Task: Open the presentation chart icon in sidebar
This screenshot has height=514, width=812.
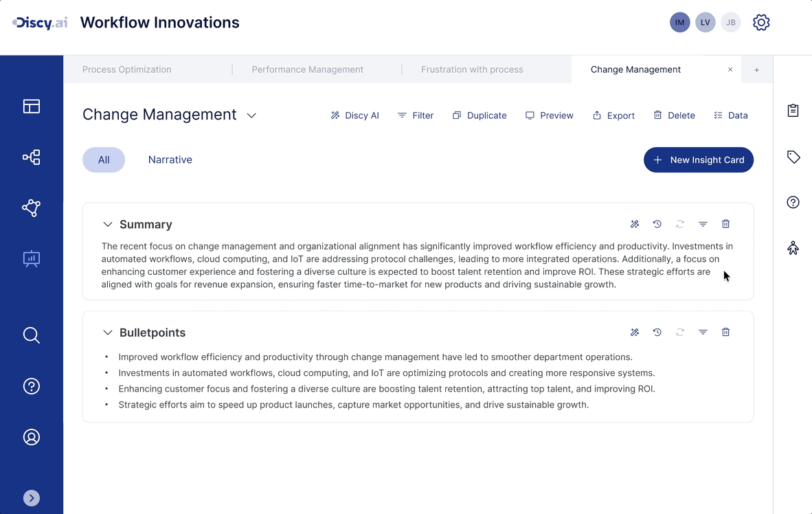Action: [x=32, y=259]
